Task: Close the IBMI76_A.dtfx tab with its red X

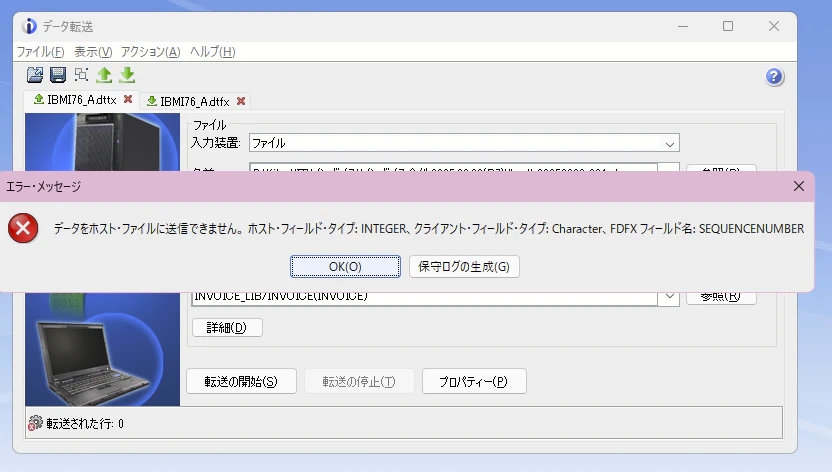Action: pyautogui.click(x=241, y=101)
